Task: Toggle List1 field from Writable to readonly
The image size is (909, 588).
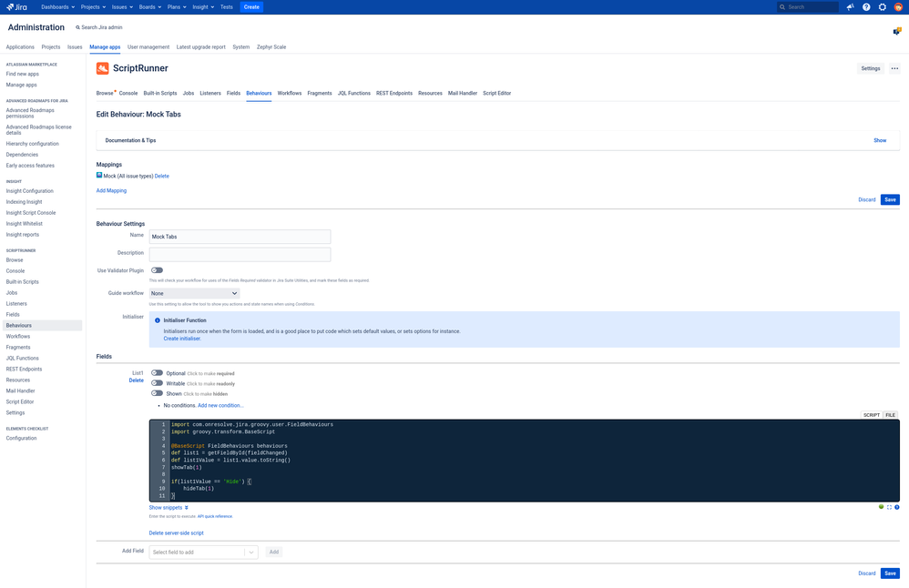Action: (157, 383)
